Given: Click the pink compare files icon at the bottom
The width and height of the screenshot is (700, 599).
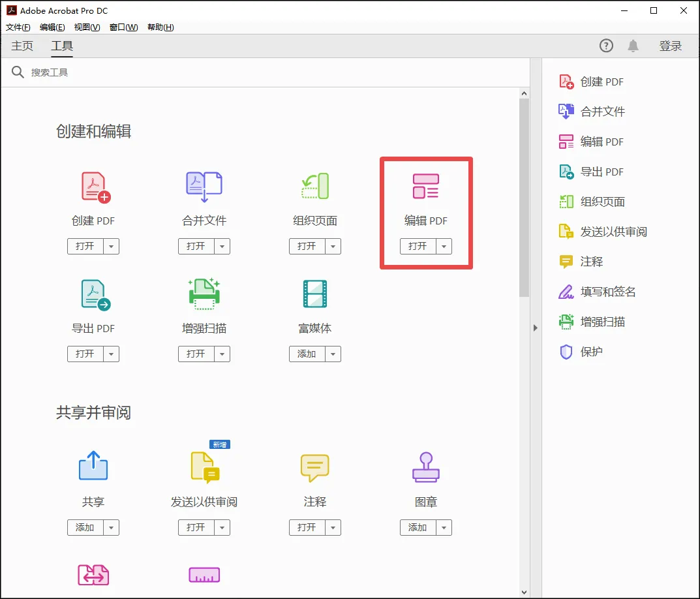Looking at the screenshot, I should coord(93,575).
